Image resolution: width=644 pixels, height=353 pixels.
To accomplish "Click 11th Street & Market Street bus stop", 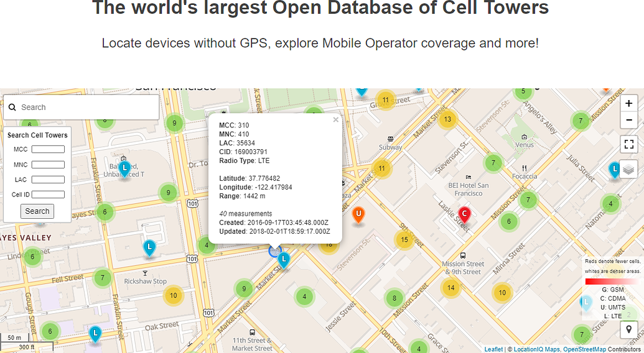I will pyautogui.click(x=252, y=332).
